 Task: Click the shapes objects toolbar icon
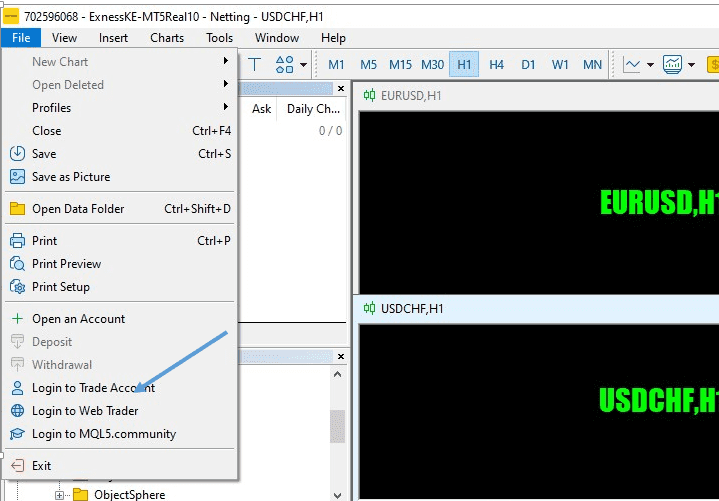(285, 65)
